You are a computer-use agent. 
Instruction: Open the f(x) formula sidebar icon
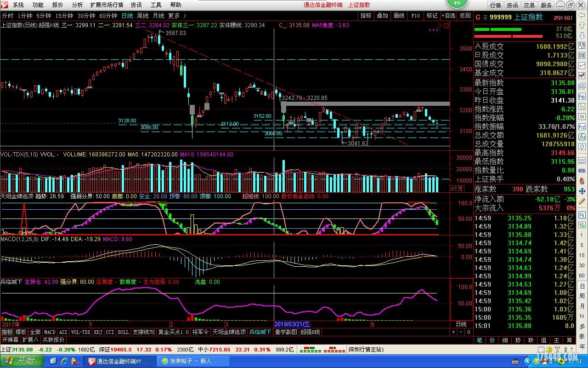[x=582, y=137]
